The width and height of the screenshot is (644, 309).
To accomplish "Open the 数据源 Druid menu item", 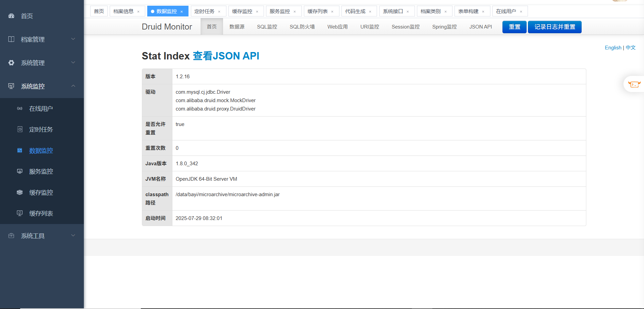I will click(x=237, y=27).
